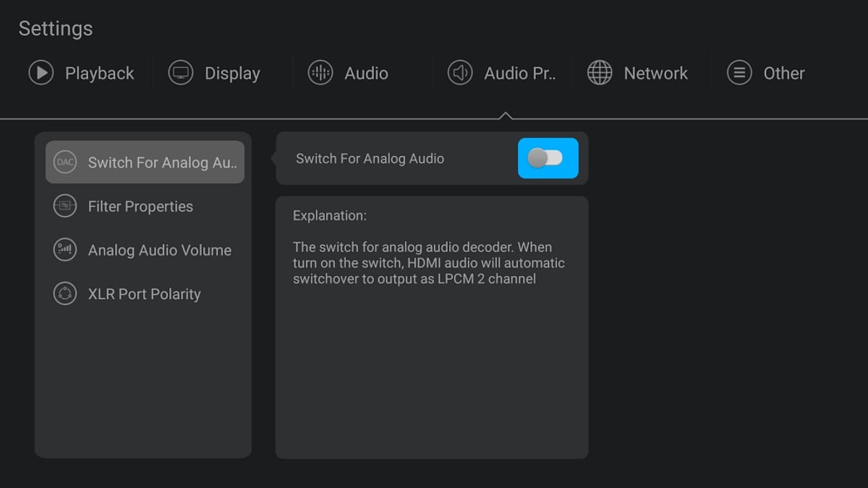Click the Explanation text panel
868x488 pixels.
[432, 327]
